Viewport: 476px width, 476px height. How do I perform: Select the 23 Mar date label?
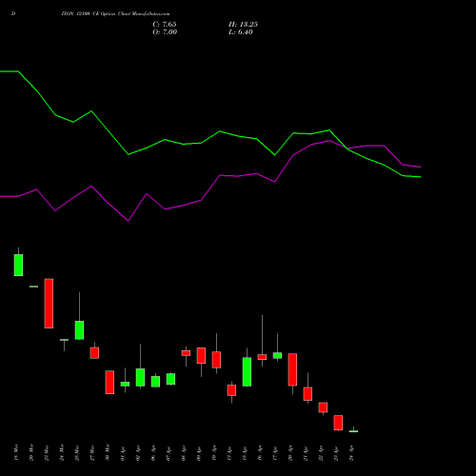(x=47, y=452)
